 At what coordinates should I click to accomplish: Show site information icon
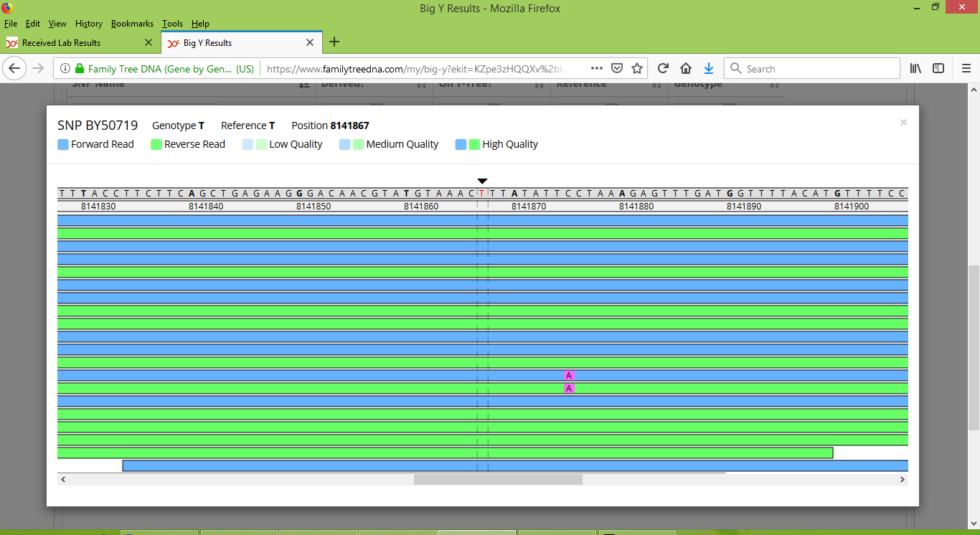pyautogui.click(x=65, y=69)
